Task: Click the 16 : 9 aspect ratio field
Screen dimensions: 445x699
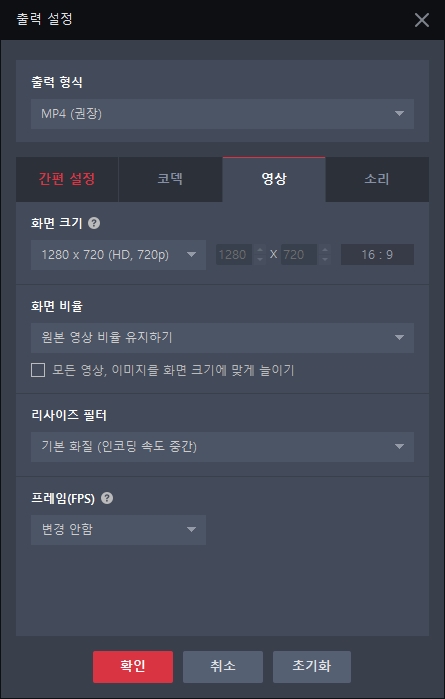Action: [377, 255]
